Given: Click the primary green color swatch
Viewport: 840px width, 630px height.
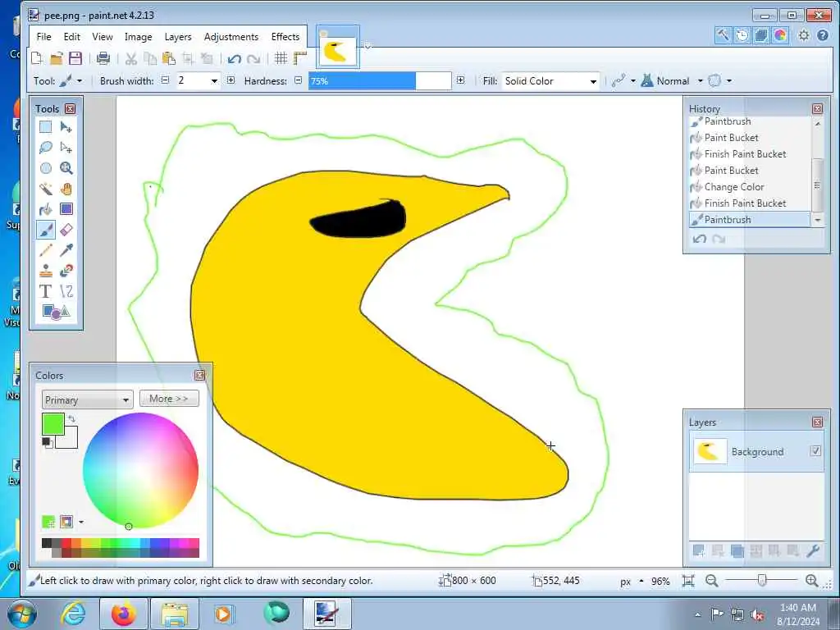Looking at the screenshot, I should [53, 424].
